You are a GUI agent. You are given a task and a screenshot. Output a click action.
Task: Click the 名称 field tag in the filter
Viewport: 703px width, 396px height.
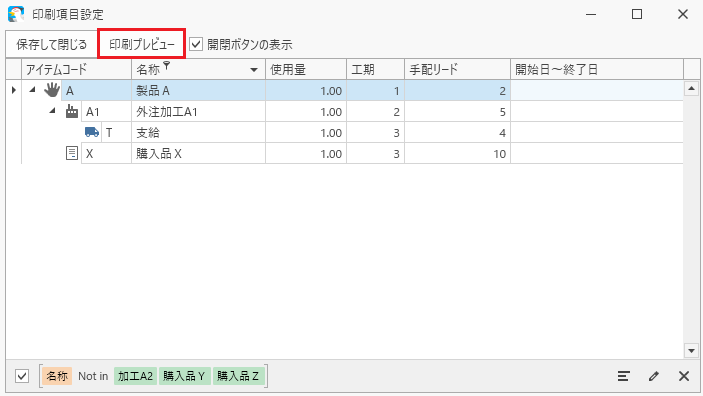[57, 376]
